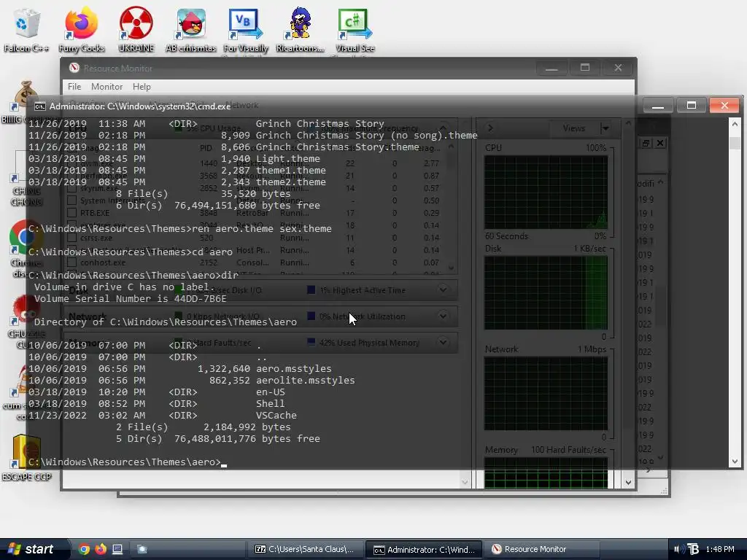Click the fourth quick launch icon after Show Desktop
The width and height of the screenshot is (747, 560).
(142, 549)
